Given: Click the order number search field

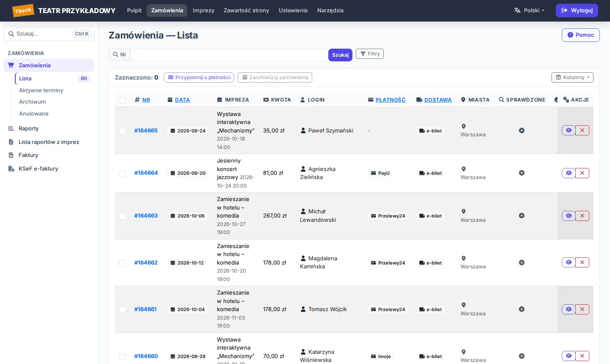Looking at the screenshot, I should point(229,55).
